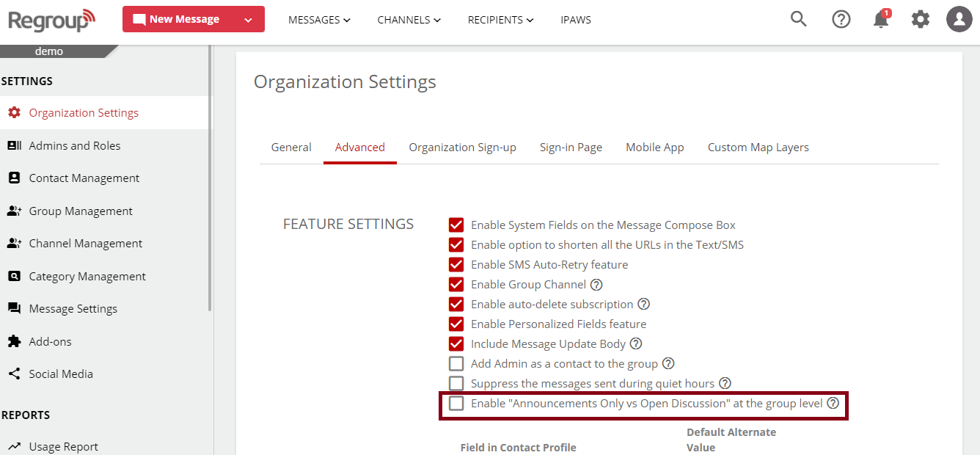Check Add Admin as a contact checkbox
The image size is (980, 455).
(x=456, y=364)
